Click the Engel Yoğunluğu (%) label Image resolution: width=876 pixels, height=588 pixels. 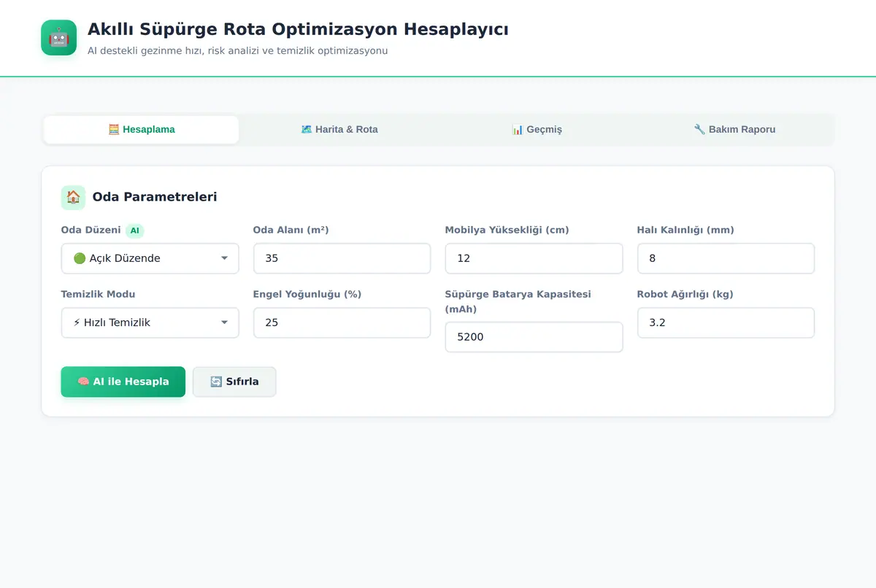click(307, 294)
